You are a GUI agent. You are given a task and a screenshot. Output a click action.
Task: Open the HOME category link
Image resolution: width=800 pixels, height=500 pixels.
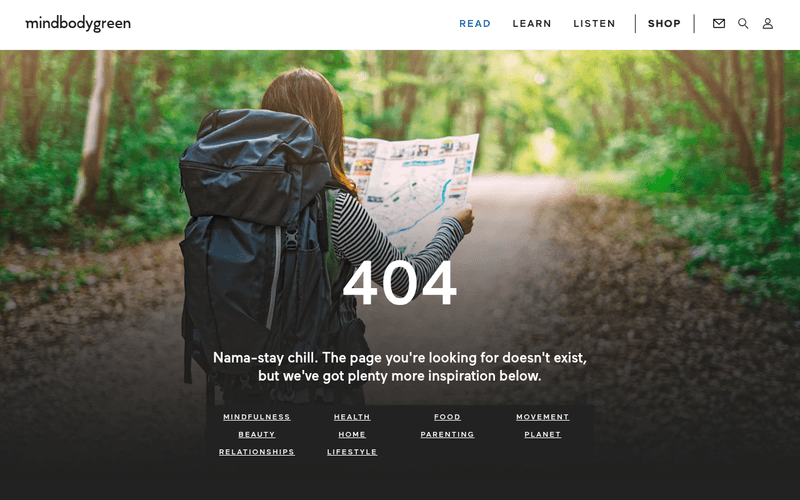pos(352,434)
